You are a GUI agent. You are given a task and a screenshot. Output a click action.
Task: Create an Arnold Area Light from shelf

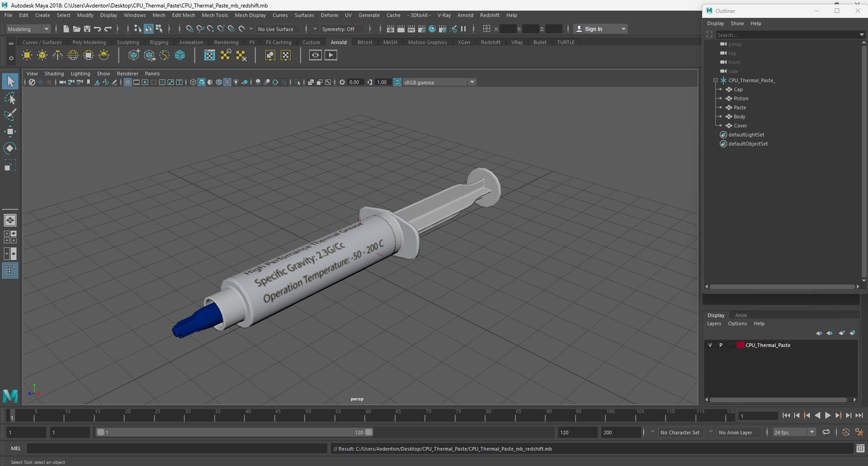pos(27,55)
